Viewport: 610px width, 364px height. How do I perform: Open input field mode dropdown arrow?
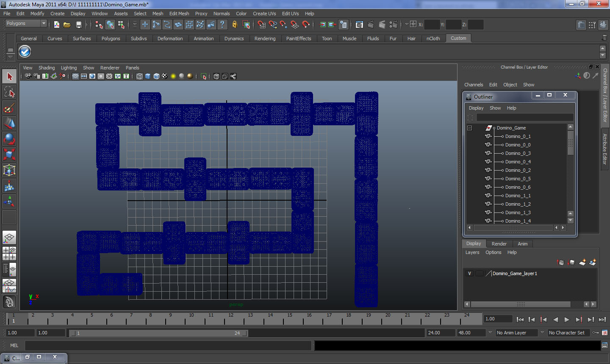coord(407,25)
